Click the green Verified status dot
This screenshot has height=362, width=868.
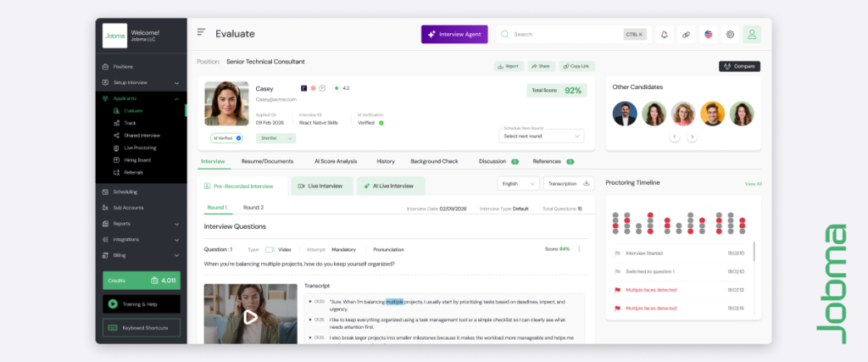[381, 123]
